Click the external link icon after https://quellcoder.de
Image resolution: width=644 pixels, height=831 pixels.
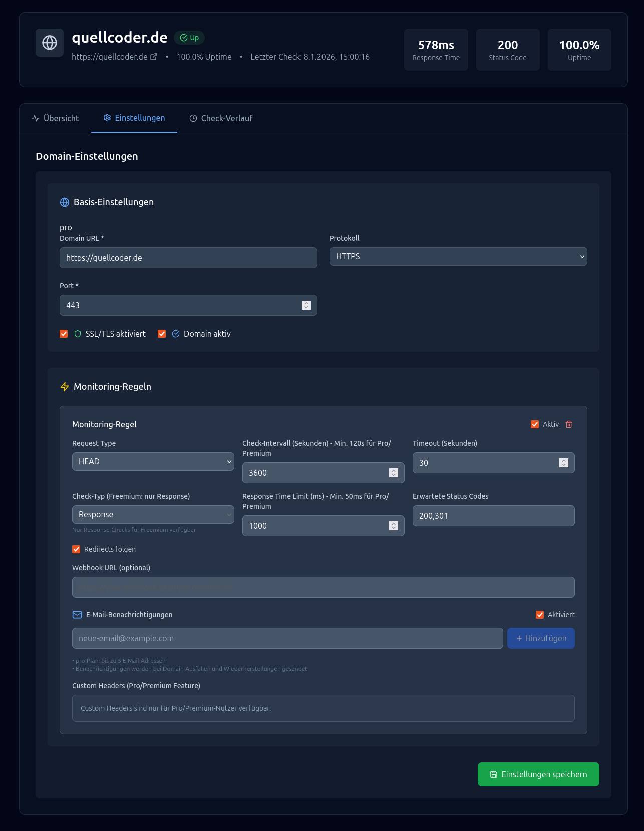pos(154,57)
